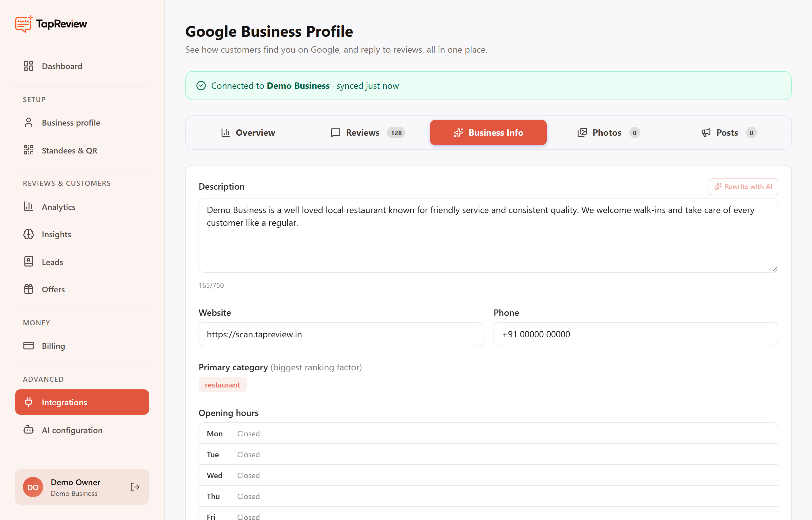The width and height of the screenshot is (812, 520).
Task: Click the Reviews count badge 128
Action: click(x=396, y=133)
